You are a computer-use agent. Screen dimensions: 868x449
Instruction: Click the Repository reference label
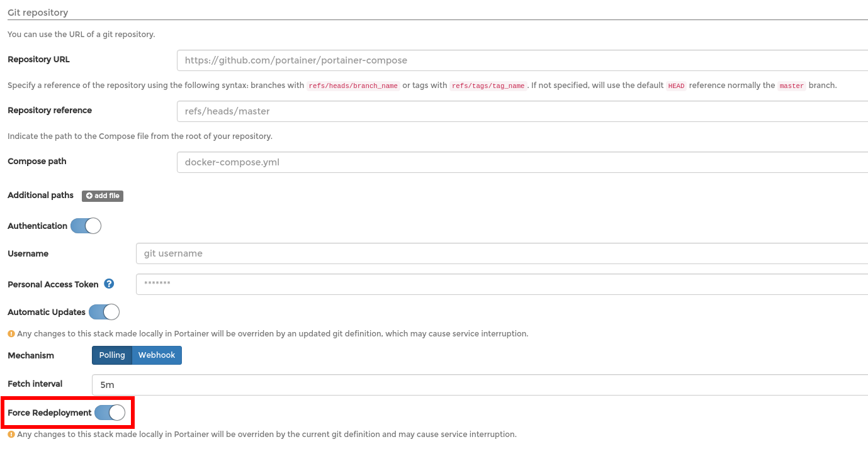pos(50,110)
